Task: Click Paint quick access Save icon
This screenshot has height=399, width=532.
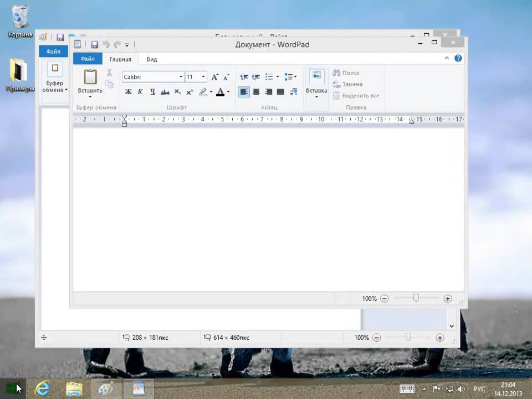Action: click(60, 37)
